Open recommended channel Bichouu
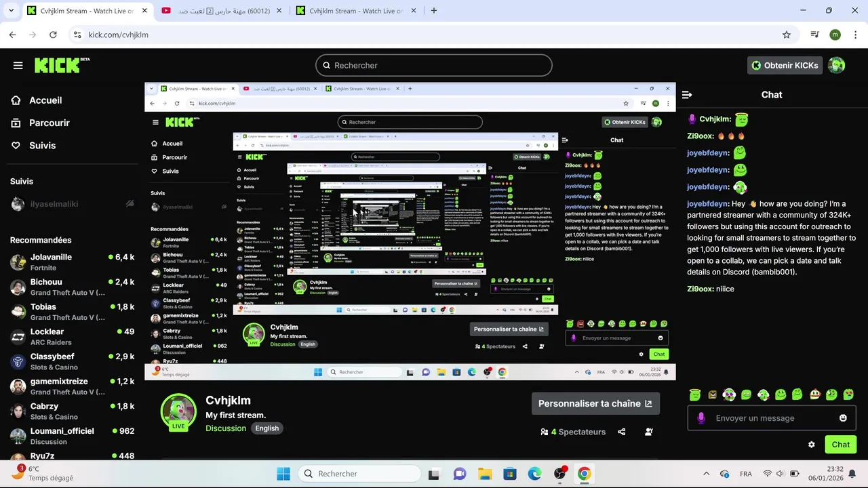Image resolution: width=868 pixels, height=488 pixels. pos(72,287)
